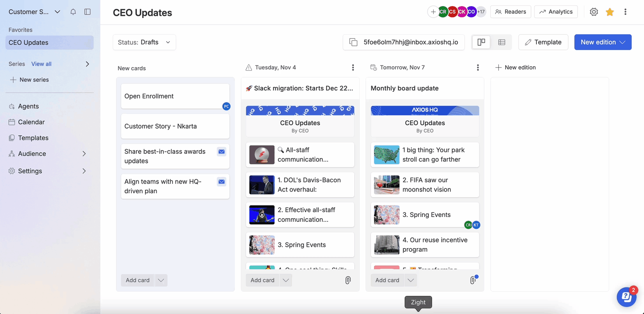Viewport: 644px width, 314px height.
Task: Switch to board view layout
Action: [x=481, y=42]
